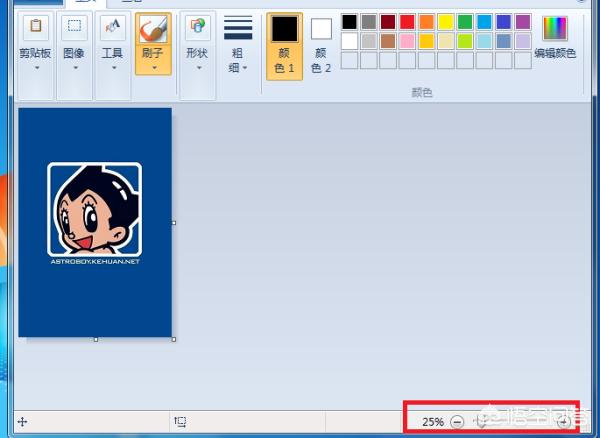Pick the turquoise blue color swatch

pos(484,22)
